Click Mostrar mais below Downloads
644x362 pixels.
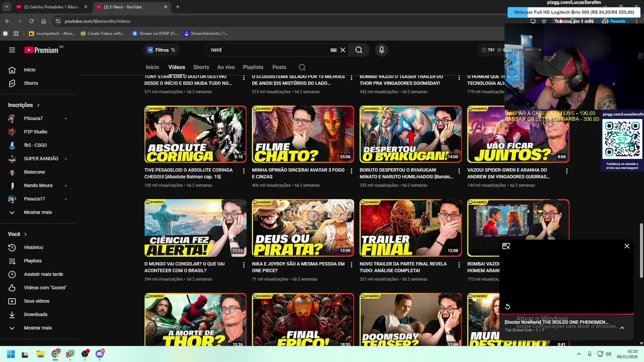coord(38,328)
